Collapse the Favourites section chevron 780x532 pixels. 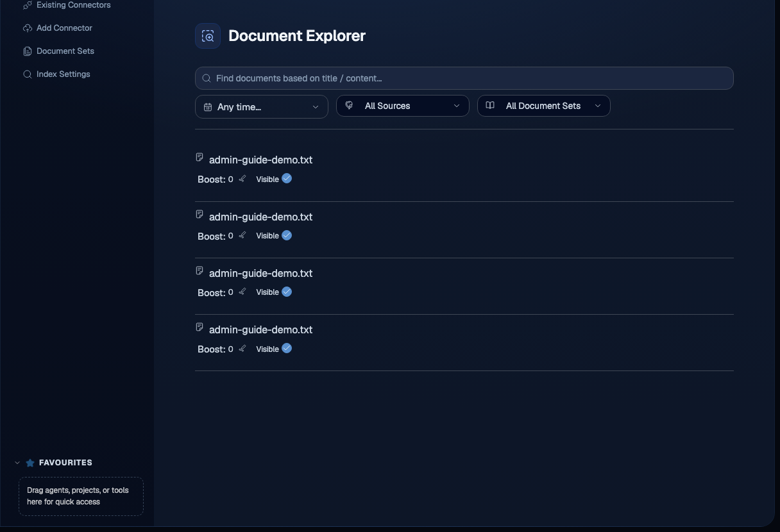point(17,463)
